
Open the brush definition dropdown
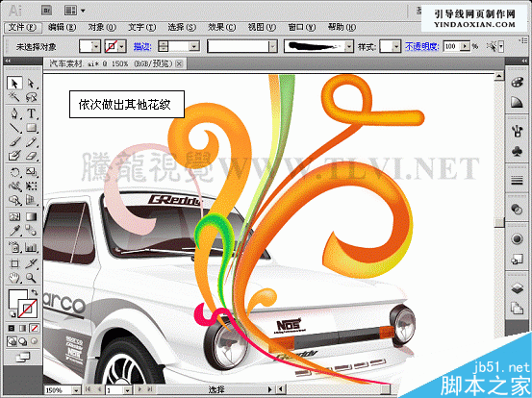[349, 46]
